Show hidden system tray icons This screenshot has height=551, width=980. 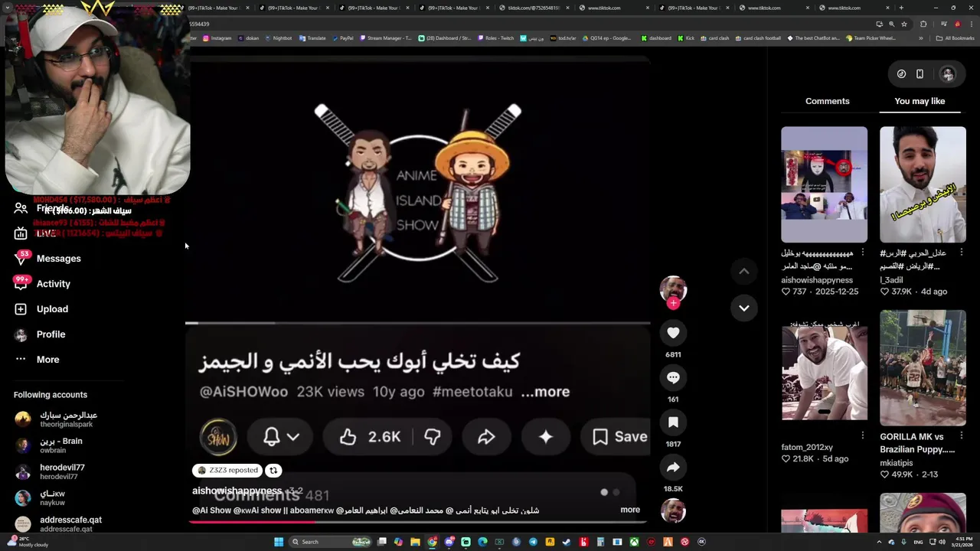coord(880,542)
